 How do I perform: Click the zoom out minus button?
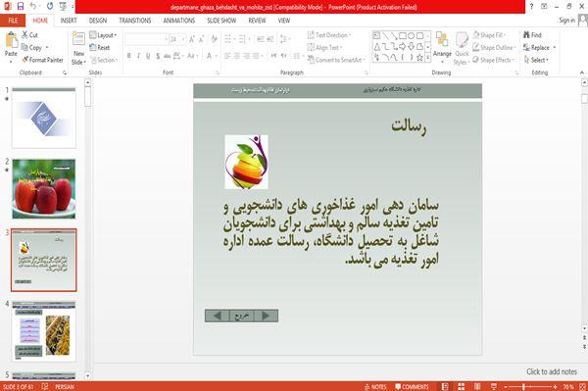[506, 386]
